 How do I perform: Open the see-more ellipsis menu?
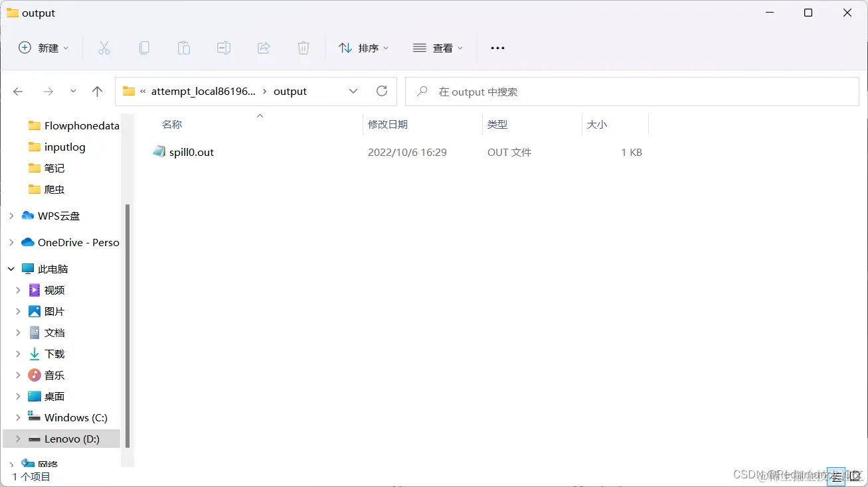(x=497, y=47)
